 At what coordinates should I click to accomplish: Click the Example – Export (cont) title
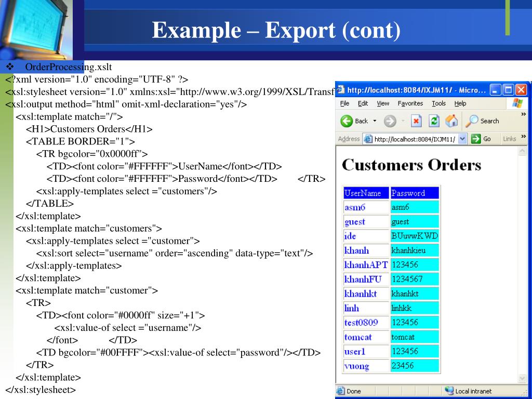coord(276,30)
